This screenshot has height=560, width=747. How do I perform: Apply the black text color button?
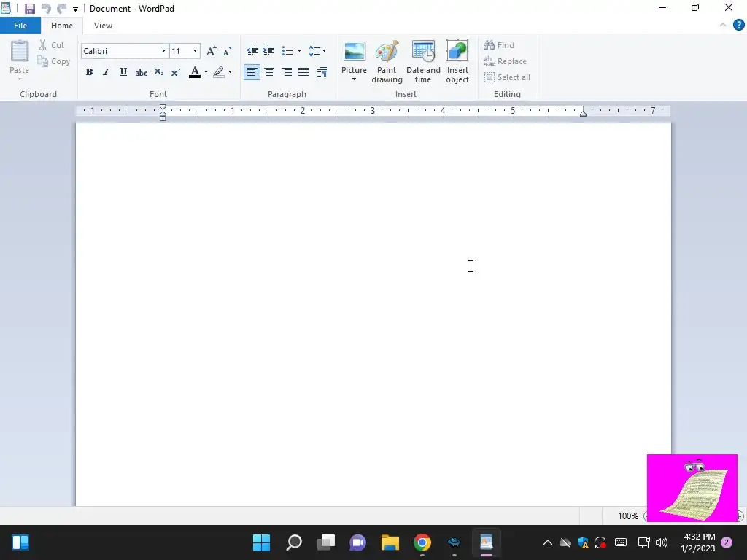pos(194,72)
